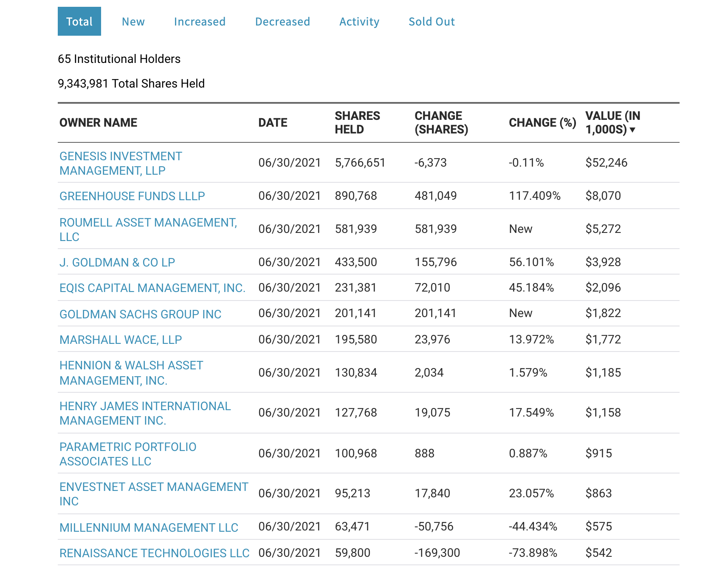728x567 pixels.
Task: Select the 117.409% change cell
Action: (x=535, y=196)
